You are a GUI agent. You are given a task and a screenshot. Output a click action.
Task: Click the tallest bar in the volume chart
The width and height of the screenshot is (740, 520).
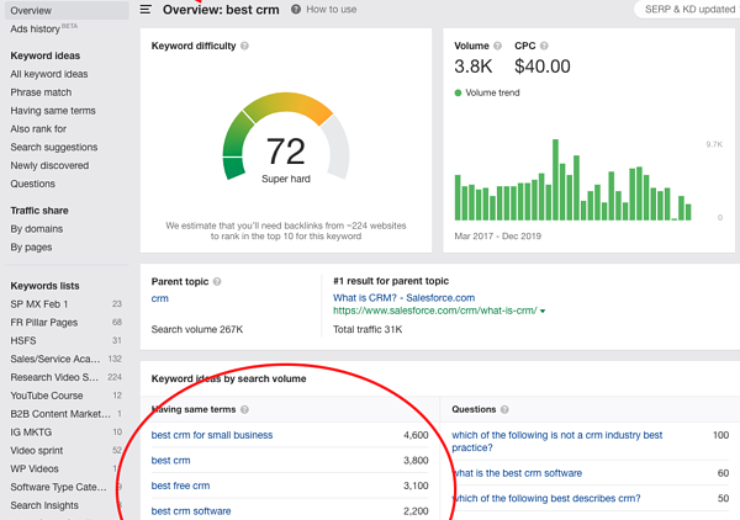pyautogui.click(x=555, y=180)
